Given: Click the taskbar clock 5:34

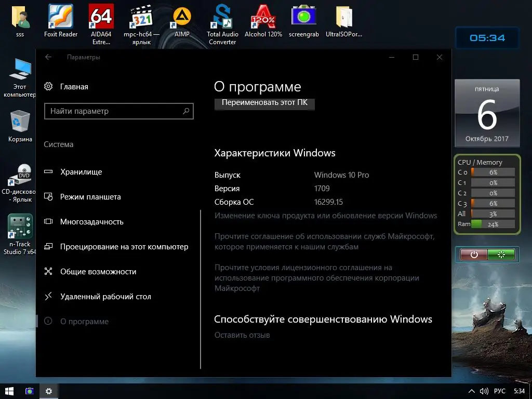Looking at the screenshot, I should (519, 391).
